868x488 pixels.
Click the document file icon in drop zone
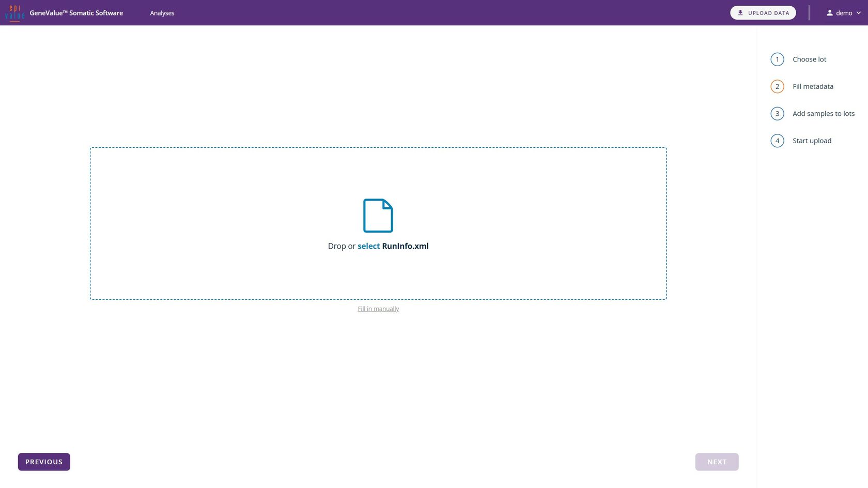378,216
